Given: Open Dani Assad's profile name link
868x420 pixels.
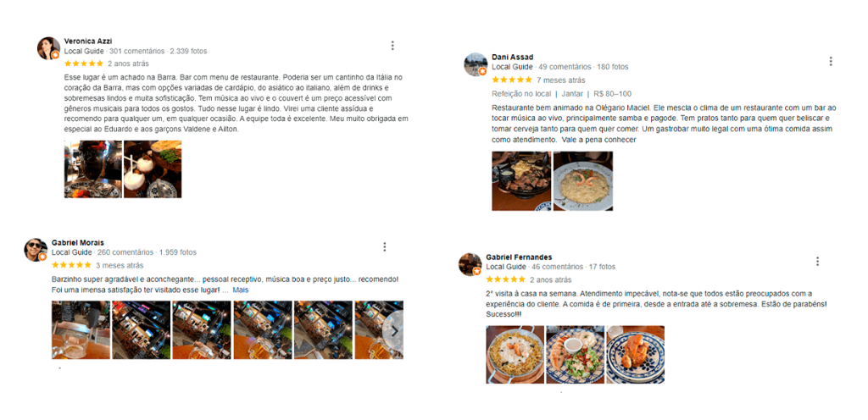Looking at the screenshot, I should click(x=513, y=57).
